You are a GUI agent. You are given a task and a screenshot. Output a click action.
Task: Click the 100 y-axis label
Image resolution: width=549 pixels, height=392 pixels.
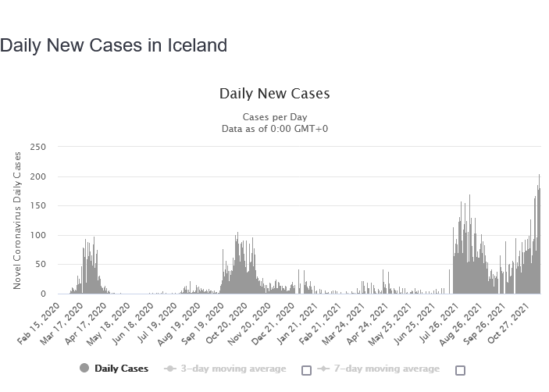[x=37, y=235]
